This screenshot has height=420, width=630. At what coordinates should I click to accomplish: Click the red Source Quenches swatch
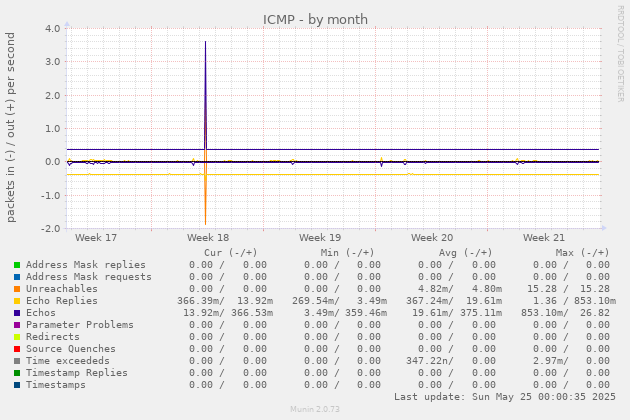click(17, 349)
